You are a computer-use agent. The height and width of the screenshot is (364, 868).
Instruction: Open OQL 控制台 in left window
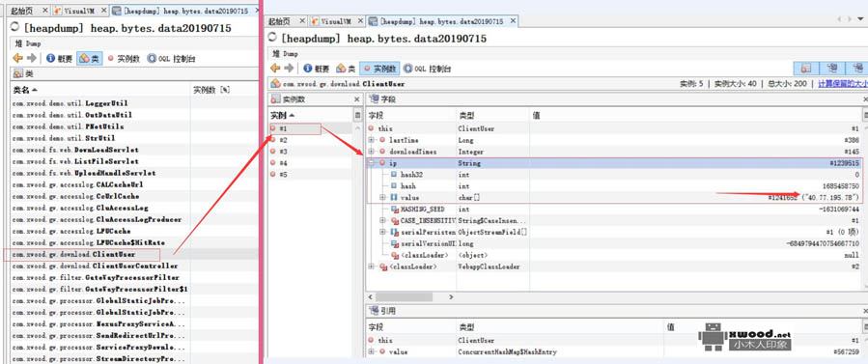(x=171, y=59)
